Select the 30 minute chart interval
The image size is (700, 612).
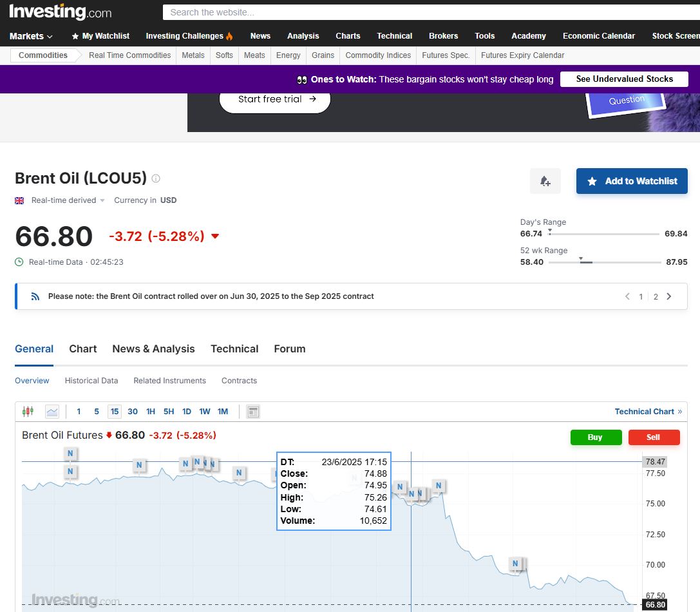[133, 412]
